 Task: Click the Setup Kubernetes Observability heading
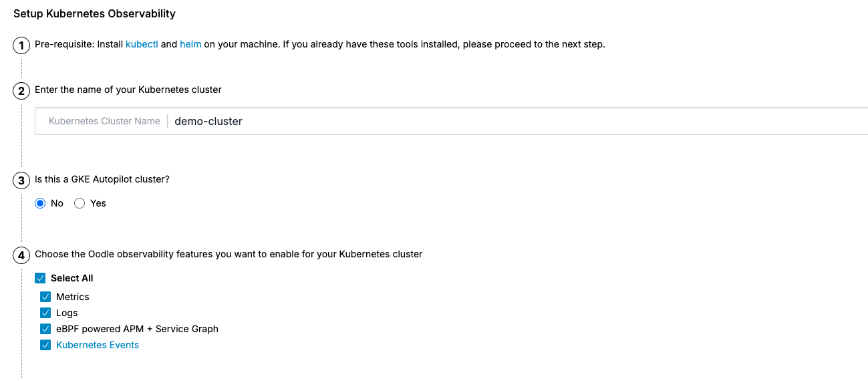tap(94, 13)
